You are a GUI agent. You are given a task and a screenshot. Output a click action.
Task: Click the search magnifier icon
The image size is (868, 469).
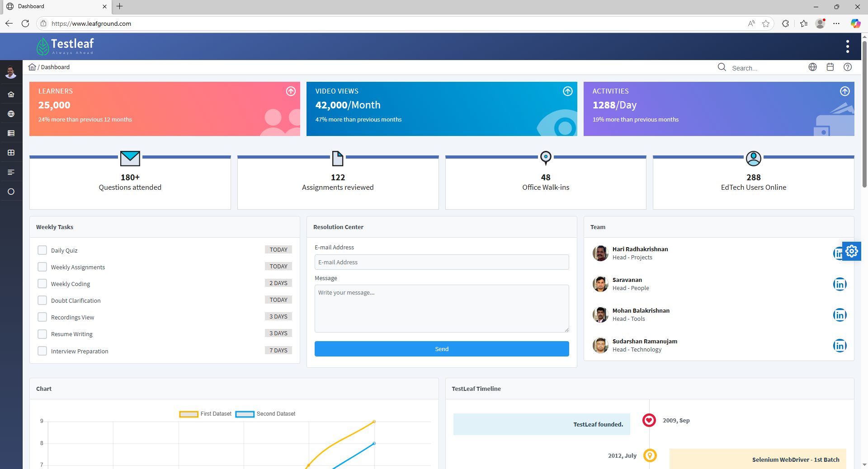click(x=722, y=67)
